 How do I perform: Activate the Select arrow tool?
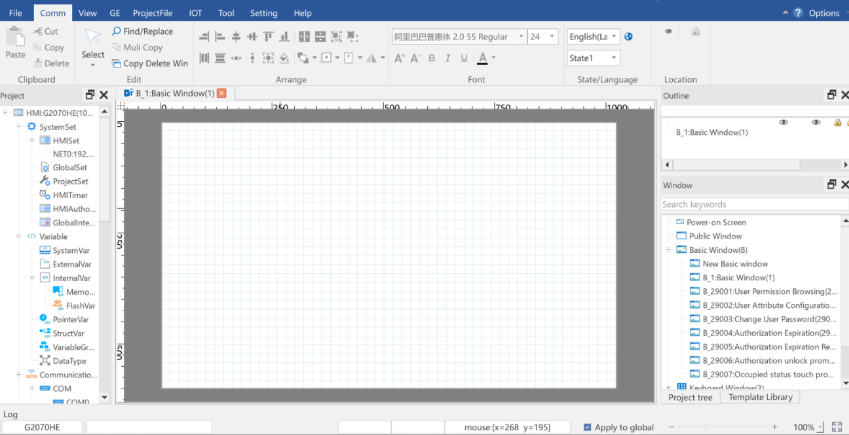coord(93,36)
